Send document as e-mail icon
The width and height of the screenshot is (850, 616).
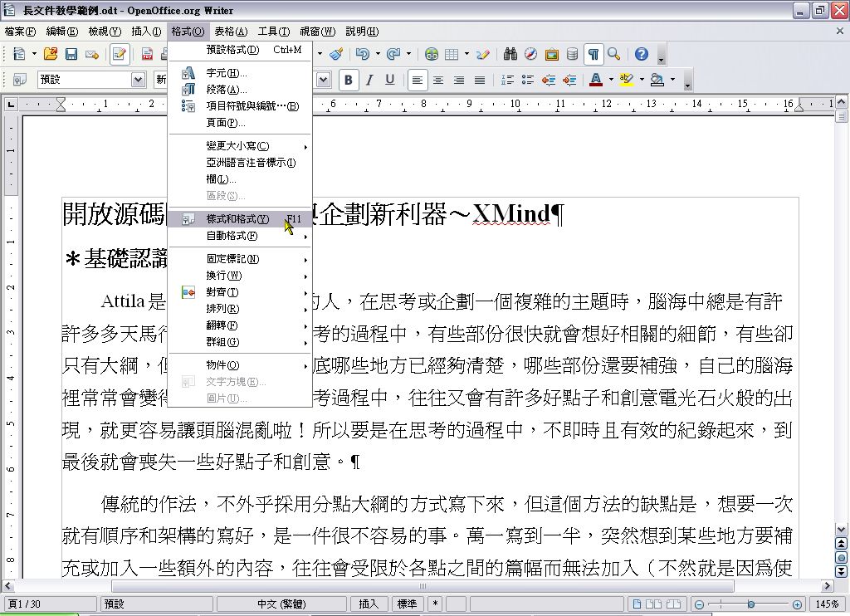pyautogui.click(x=91, y=54)
